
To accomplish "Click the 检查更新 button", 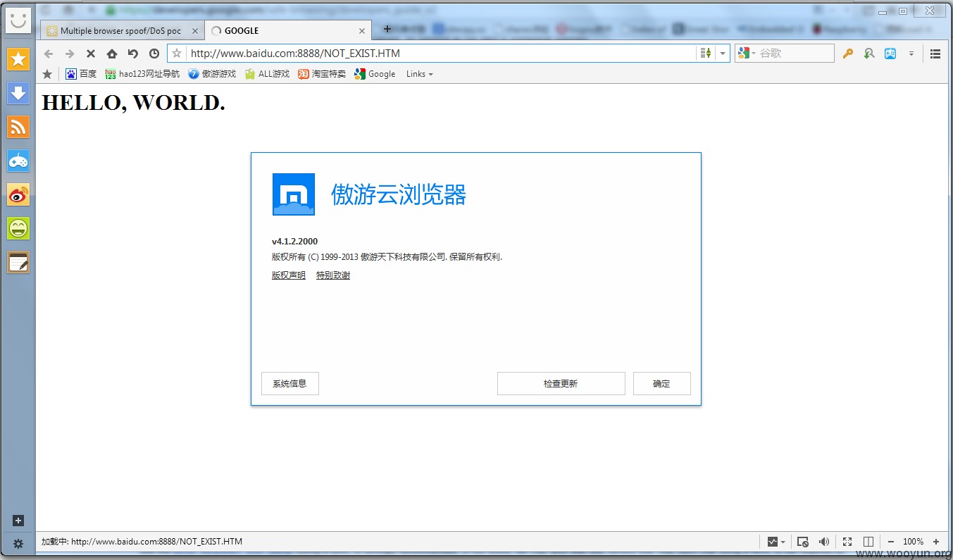I will pyautogui.click(x=561, y=384).
